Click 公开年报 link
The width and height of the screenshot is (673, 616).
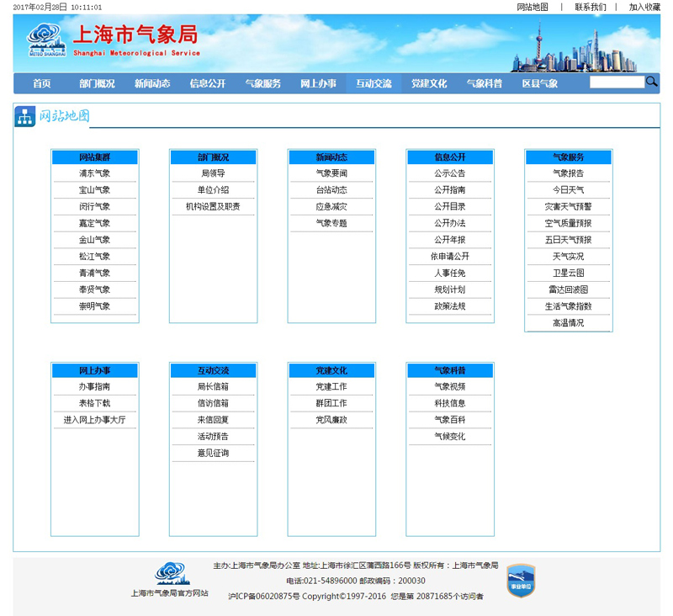pos(450,240)
